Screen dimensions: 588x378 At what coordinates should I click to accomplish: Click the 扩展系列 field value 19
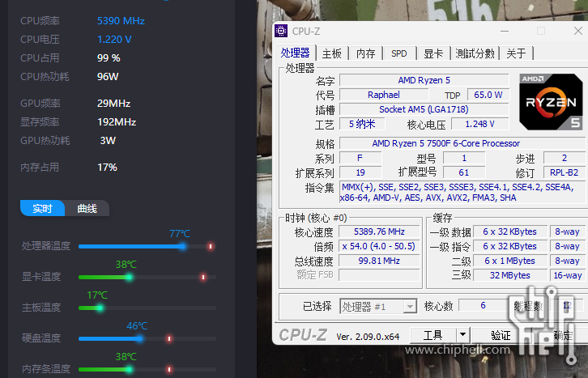point(360,172)
